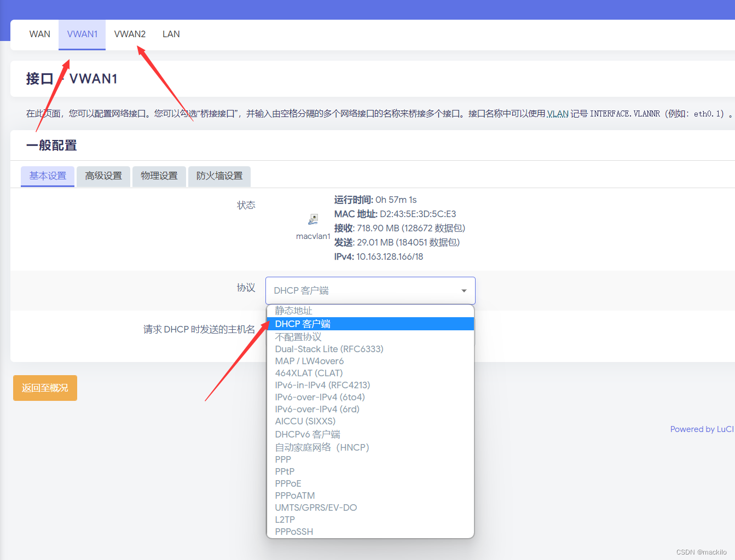Choose 不配置协议 option
This screenshot has height=560, width=735.
pyautogui.click(x=370, y=337)
